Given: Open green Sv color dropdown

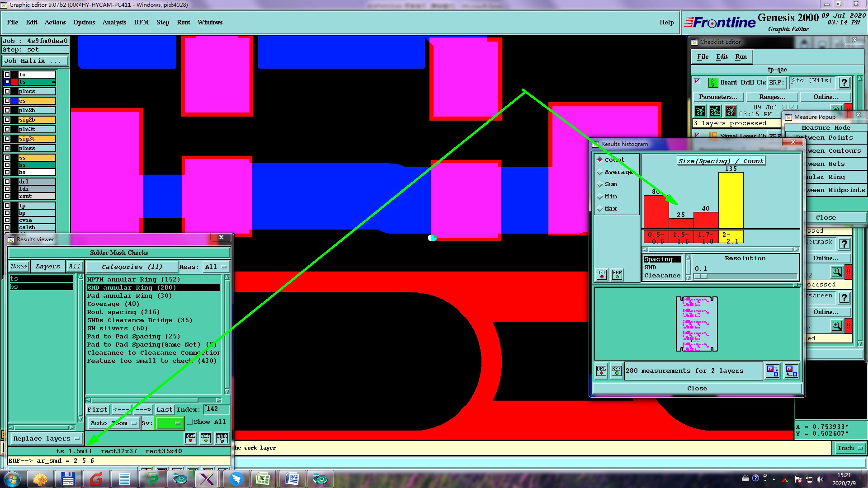Looking at the screenshot, I should (x=169, y=423).
